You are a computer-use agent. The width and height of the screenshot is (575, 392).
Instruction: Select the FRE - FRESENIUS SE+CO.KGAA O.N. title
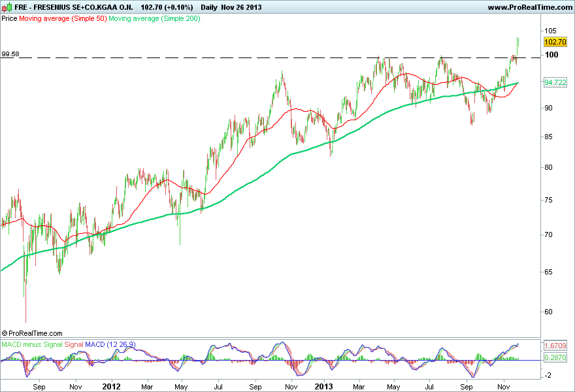(74, 7)
